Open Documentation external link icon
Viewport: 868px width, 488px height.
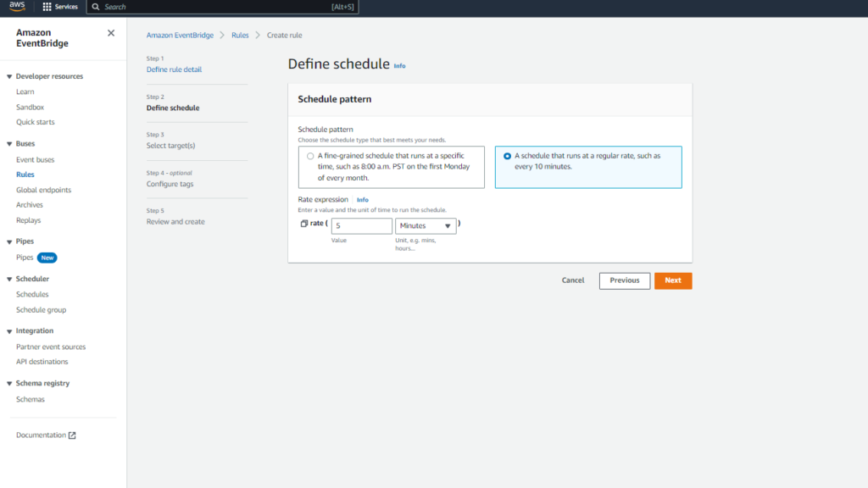coord(72,435)
